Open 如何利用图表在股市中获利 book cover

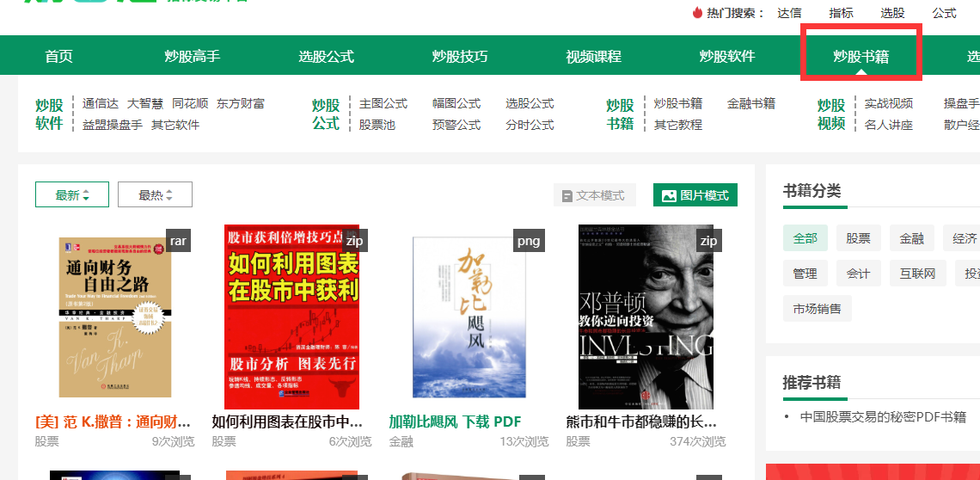[292, 317]
